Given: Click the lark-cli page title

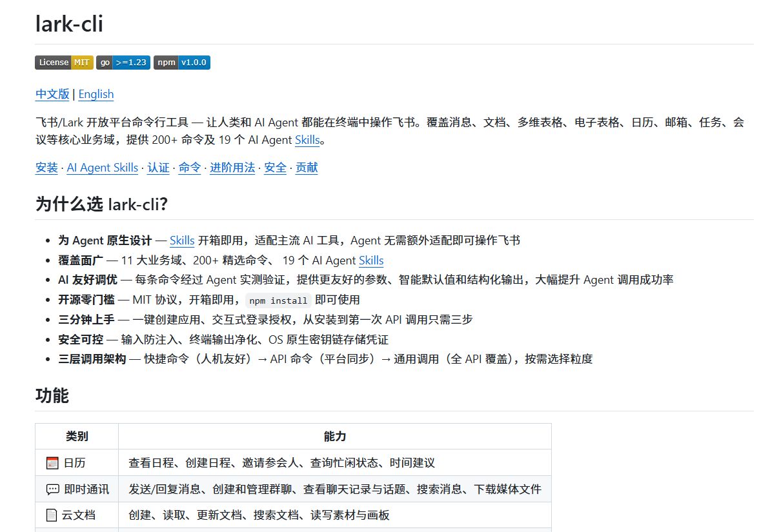Looking at the screenshot, I should coord(69,24).
